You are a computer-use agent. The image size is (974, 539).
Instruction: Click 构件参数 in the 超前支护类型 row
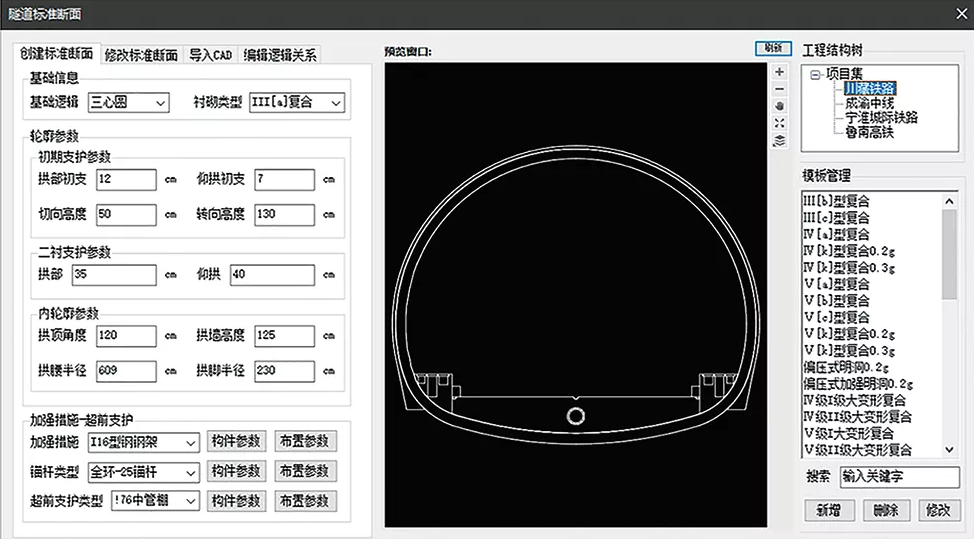pyautogui.click(x=236, y=500)
